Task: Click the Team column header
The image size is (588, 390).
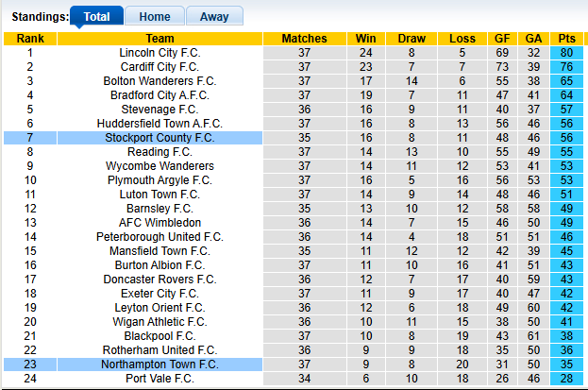Action: (x=160, y=39)
